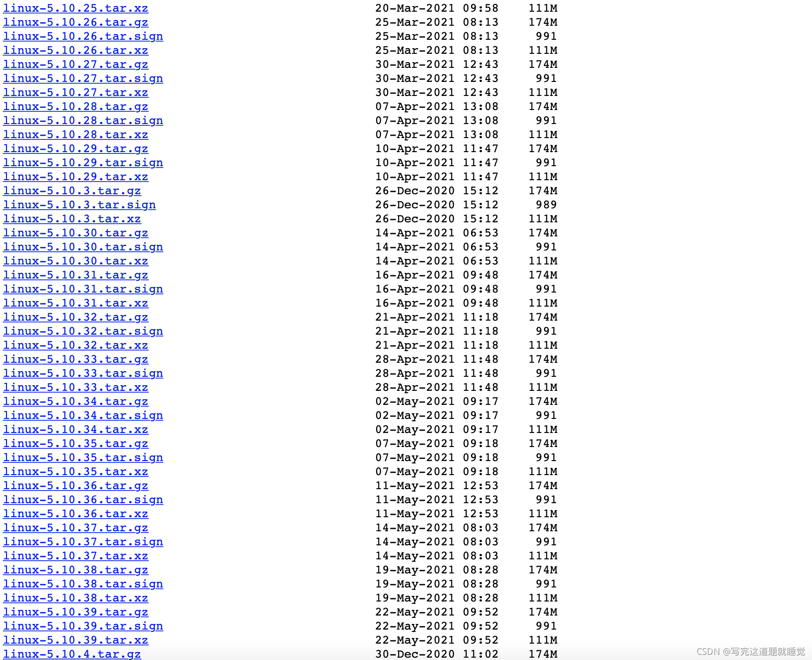This screenshot has height=660, width=812.
Task: Download linux-5.10.38.tar.xz
Action: click(x=76, y=598)
